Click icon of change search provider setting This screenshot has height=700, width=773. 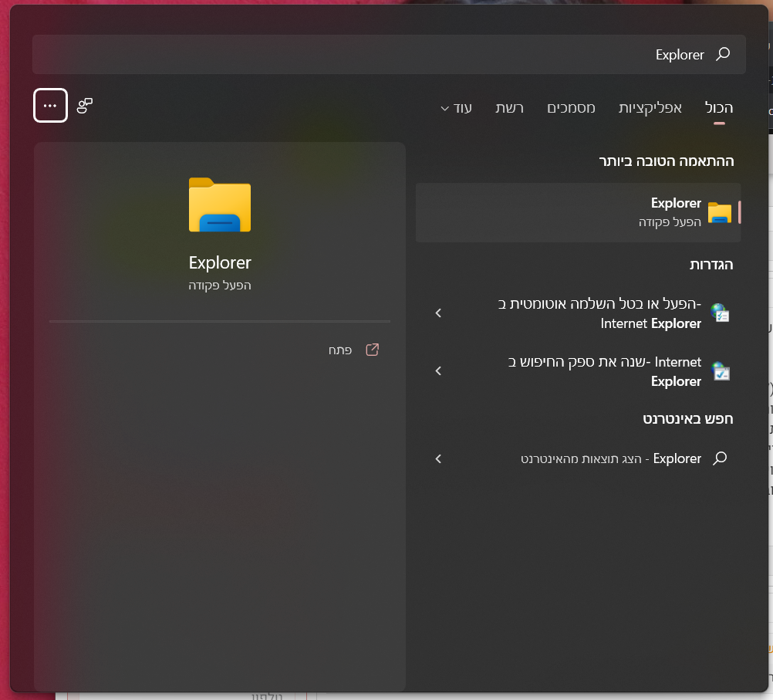click(x=720, y=371)
